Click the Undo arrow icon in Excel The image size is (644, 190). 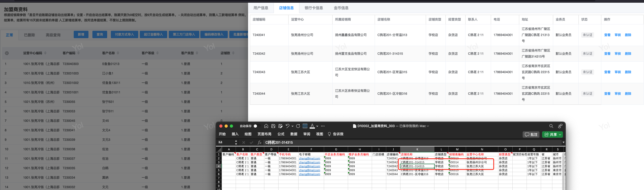point(288,126)
